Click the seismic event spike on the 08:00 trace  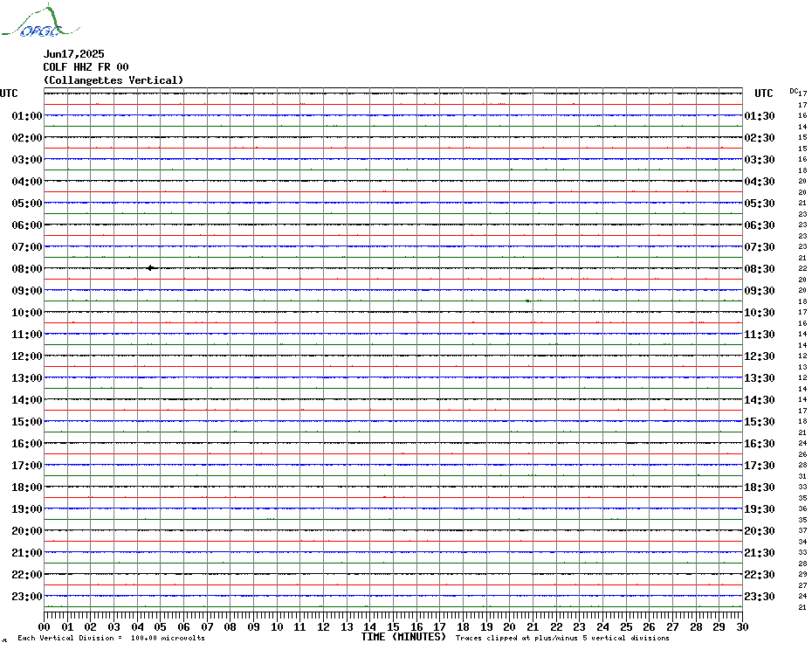pos(151,268)
